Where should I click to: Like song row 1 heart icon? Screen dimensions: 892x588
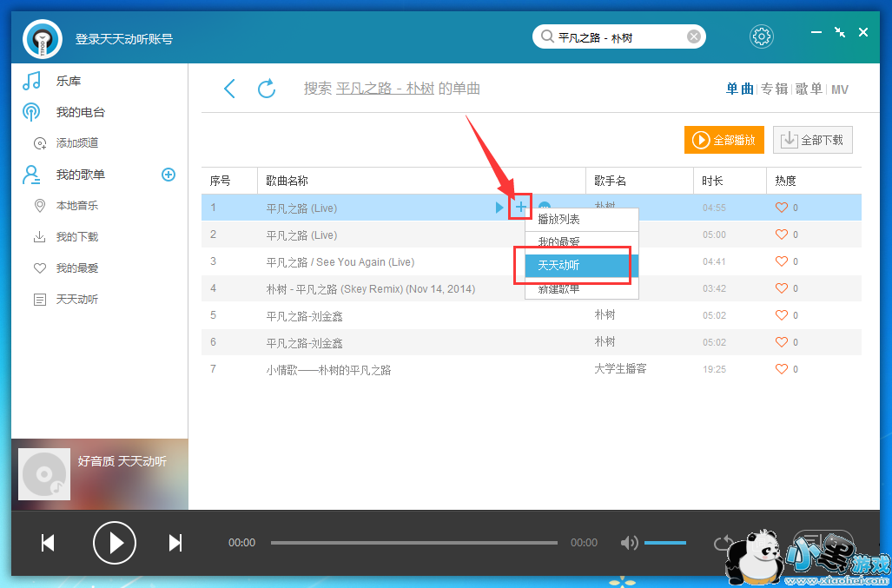tap(782, 208)
